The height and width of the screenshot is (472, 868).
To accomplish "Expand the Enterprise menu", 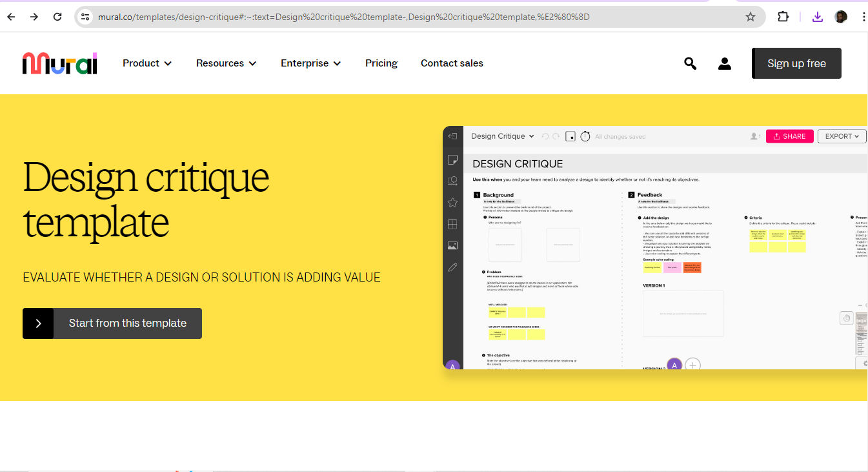I will [311, 63].
